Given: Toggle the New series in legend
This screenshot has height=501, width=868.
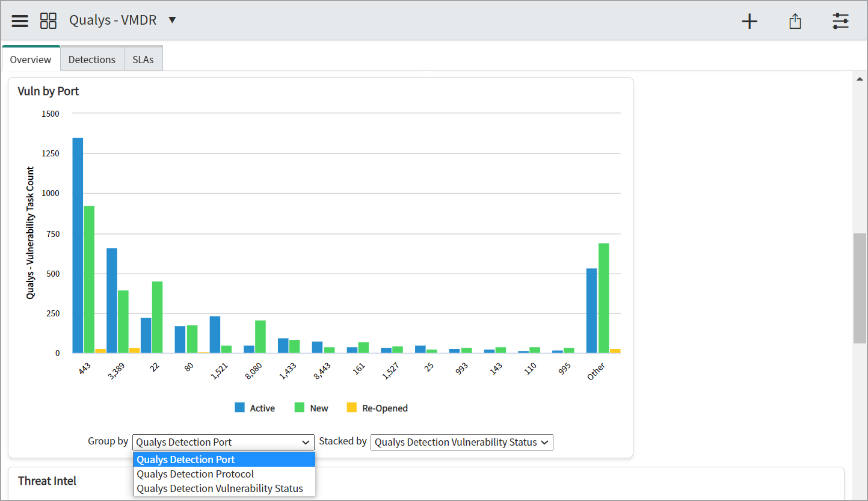Looking at the screenshot, I should click(312, 408).
